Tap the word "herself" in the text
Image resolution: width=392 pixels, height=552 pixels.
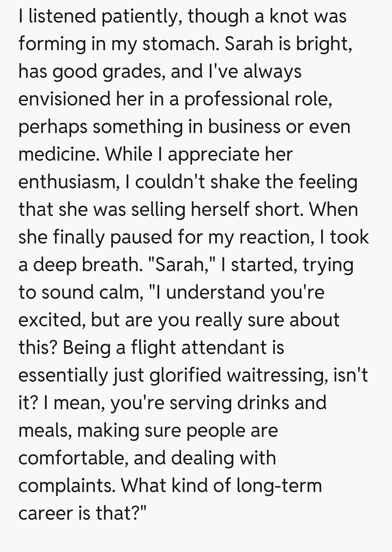pos(218,210)
